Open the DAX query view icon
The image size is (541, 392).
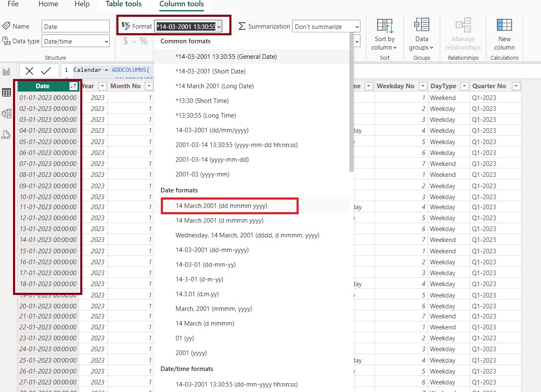tap(6, 135)
